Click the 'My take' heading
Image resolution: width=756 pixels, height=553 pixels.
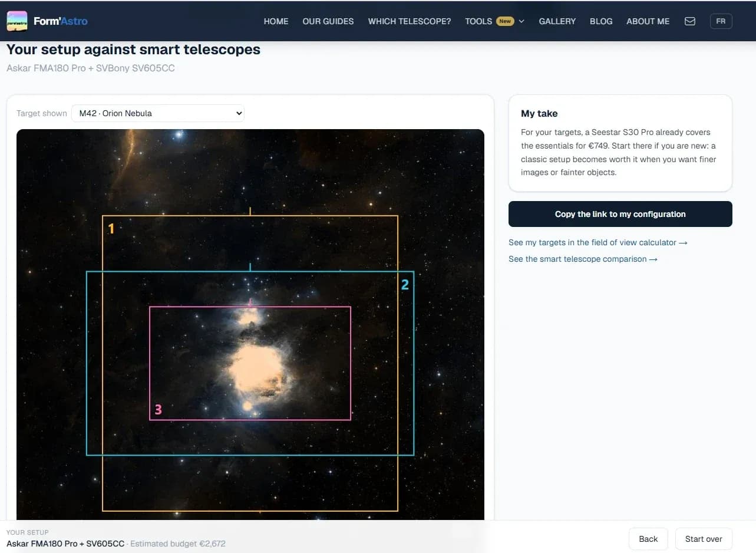(539, 113)
